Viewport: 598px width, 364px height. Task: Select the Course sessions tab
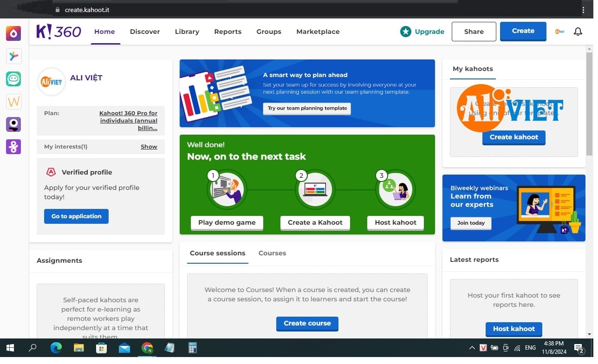(x=218, y=253)
